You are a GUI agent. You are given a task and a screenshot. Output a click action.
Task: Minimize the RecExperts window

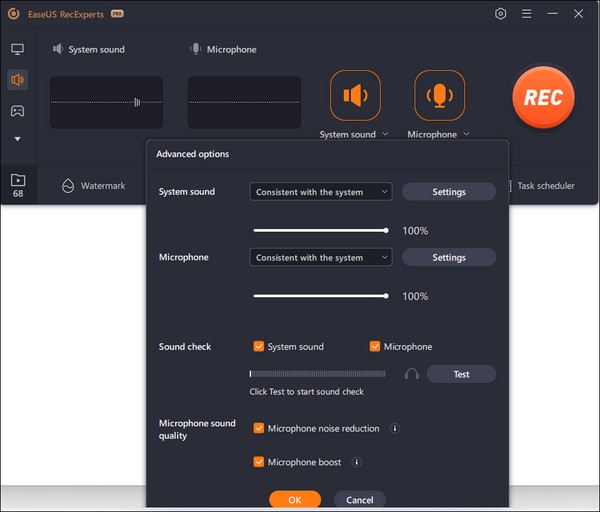[552, 14]
